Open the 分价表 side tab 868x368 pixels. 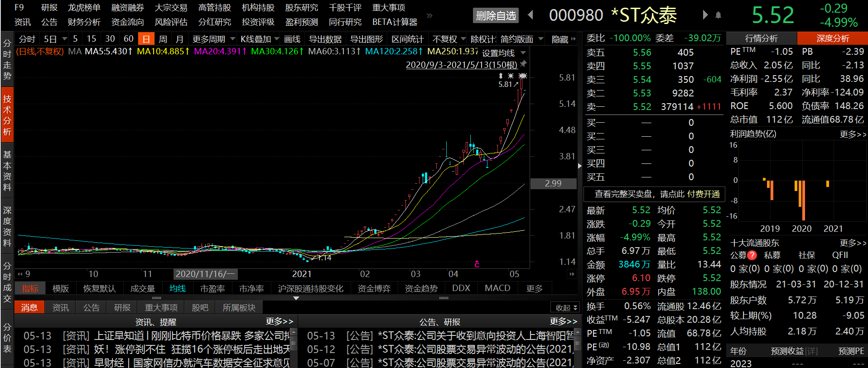[x=7, y=338]
